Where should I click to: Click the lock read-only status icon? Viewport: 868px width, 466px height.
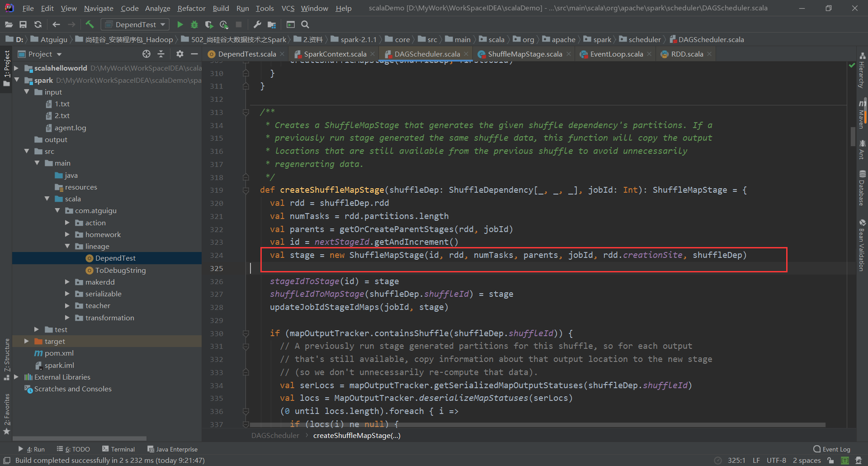click(x=830, y=460)
